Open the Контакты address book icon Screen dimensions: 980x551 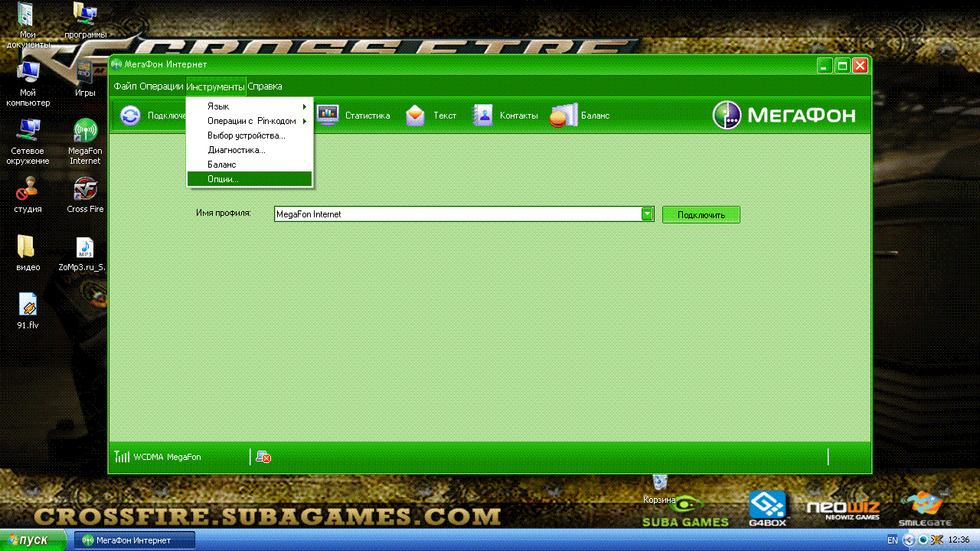point(483,116)
